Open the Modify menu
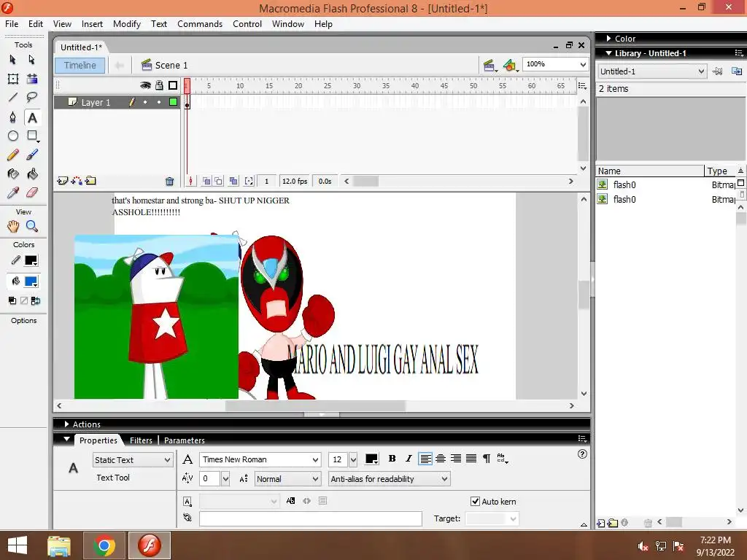This screenshot has height=560, width=747. coord(127,24)
